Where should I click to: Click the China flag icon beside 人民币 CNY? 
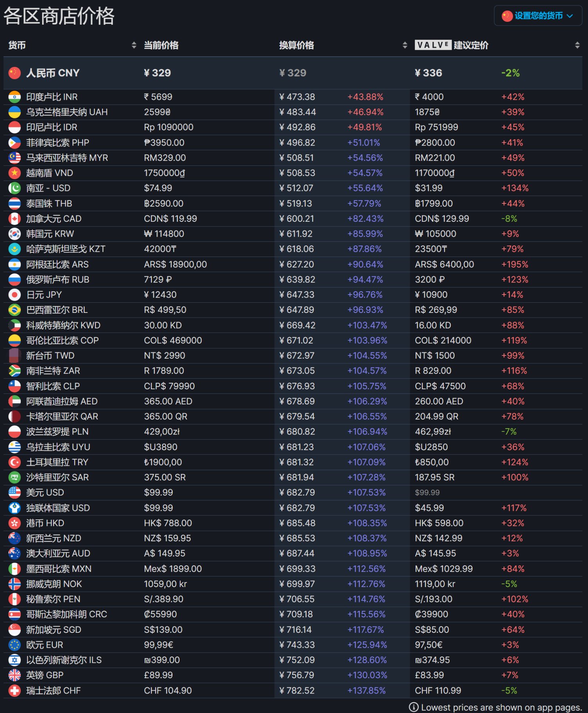click(x=14, y=73)
